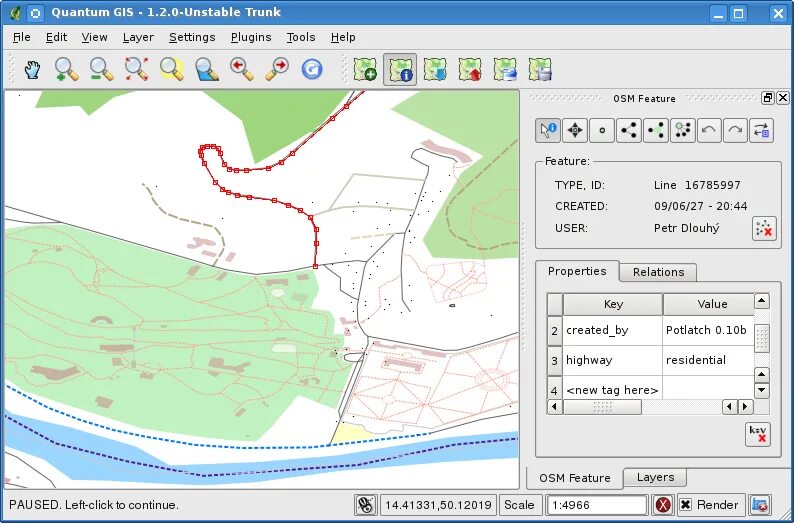Click the horizontal scrollbar far-left arrow
Screen dimensions: 794x523
click(x=554, y=407)
